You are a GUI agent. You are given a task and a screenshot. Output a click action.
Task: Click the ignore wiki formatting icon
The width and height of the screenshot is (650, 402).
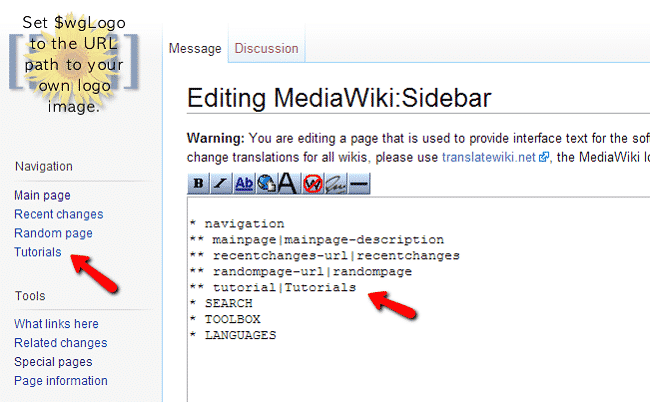pyautogui.click(x=312, y=183)
